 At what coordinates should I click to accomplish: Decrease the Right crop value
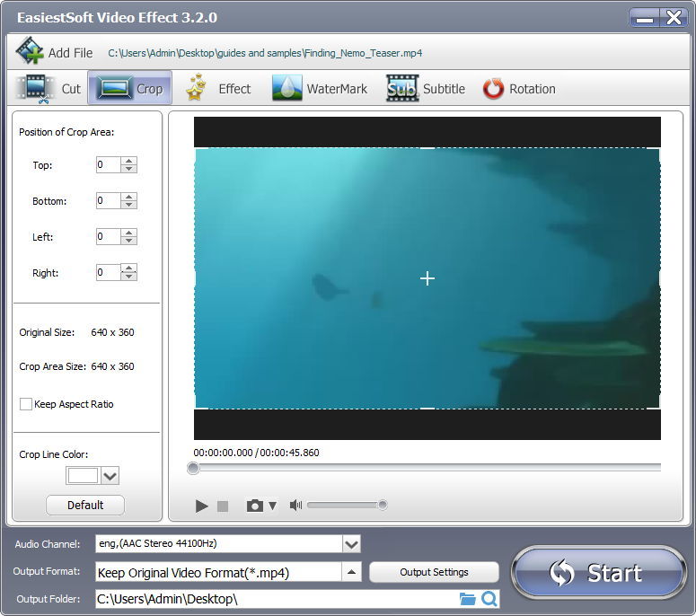click(x=128, y=277)
